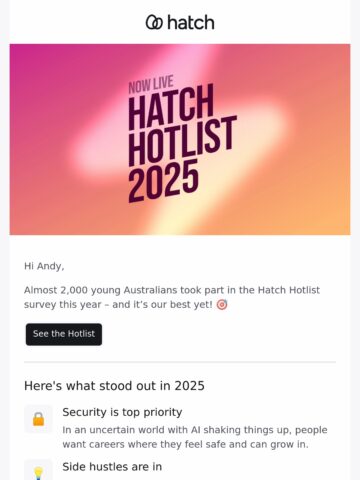Select the HOTLIST word in banner title
Image resolution: width=360 pixels, height=480 pixels.
pos(182,141)
